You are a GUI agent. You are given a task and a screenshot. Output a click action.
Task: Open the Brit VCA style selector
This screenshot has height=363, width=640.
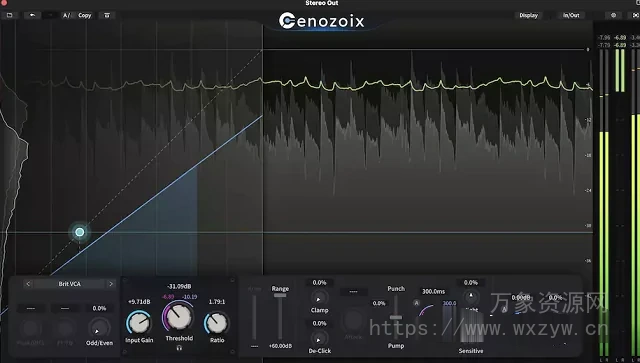pyautogui.click(x=69, y=284)
